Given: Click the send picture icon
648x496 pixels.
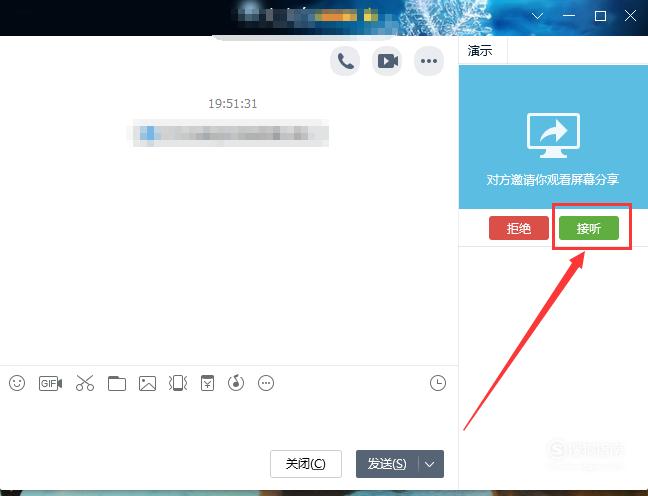Looking at the screenshot, I should coord(147,383).
